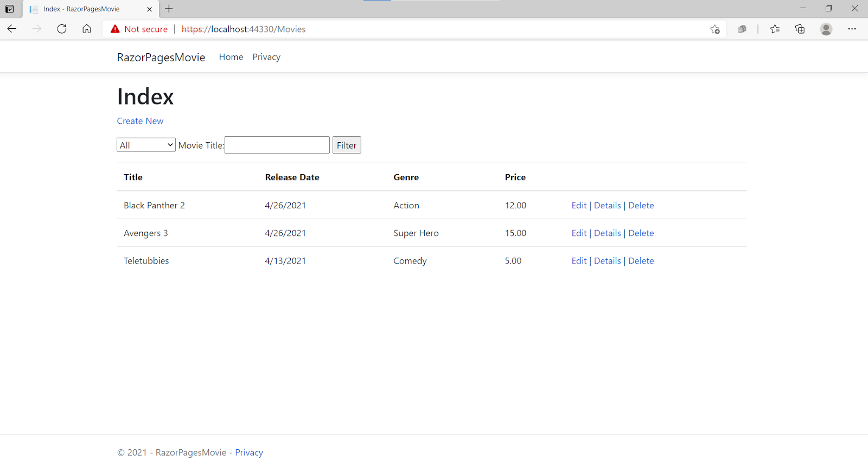Add this page to favorites
This screenshot has height=466, width=868.
pos(715,29)
